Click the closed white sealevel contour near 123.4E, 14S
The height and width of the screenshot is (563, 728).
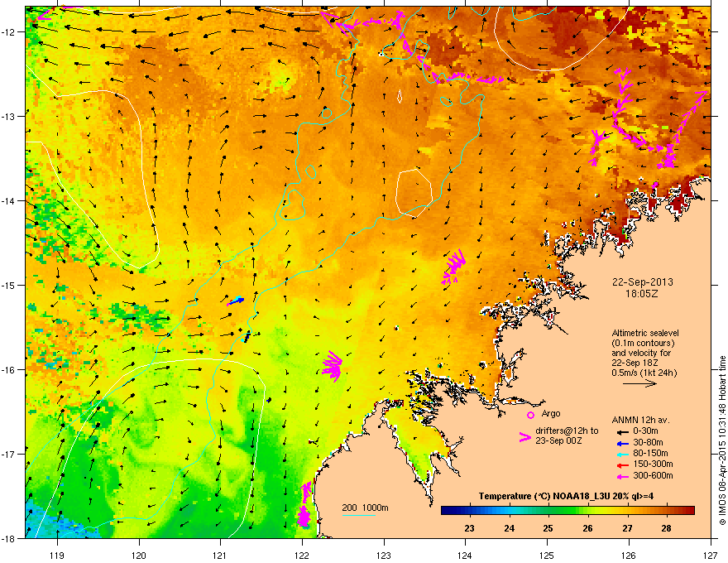414,194
